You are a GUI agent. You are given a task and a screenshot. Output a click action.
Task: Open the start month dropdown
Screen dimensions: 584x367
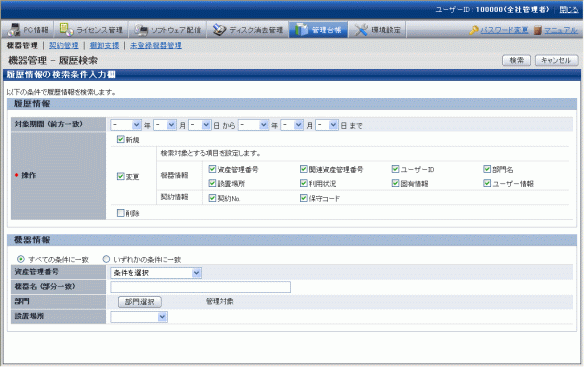tap(165, 125)
